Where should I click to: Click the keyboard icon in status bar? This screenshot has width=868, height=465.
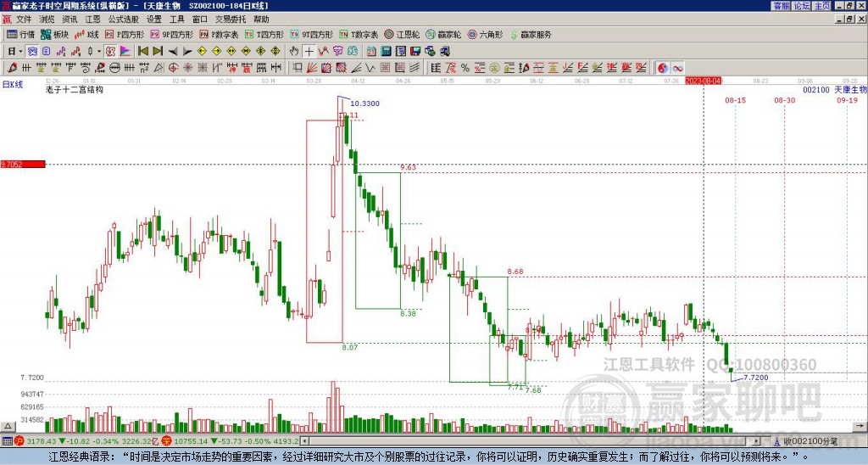(7, 441)
